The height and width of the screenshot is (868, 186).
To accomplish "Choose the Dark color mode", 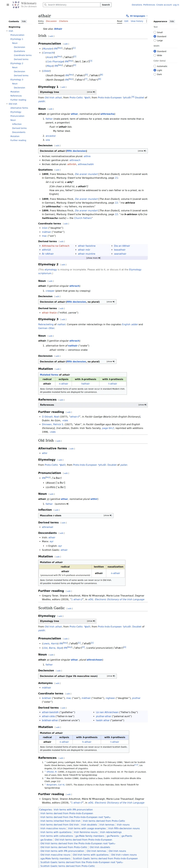I will [155, 74].
